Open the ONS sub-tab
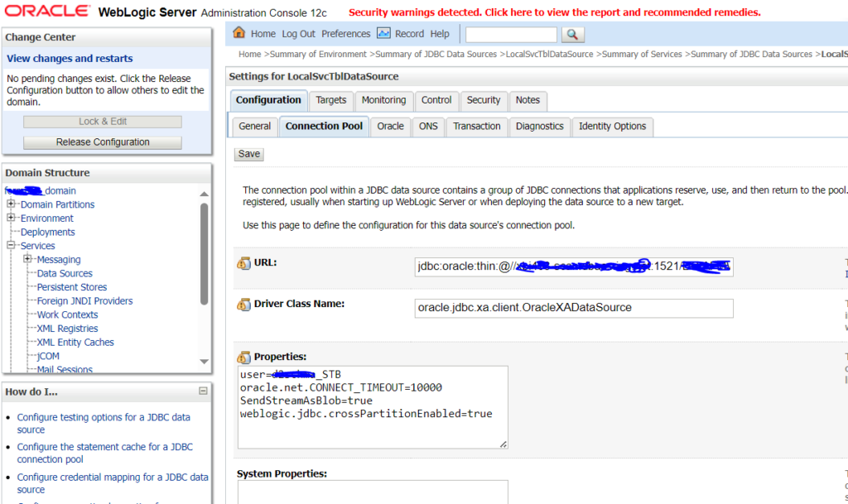This screenshot has height=504, width=848. click(428, 127)
